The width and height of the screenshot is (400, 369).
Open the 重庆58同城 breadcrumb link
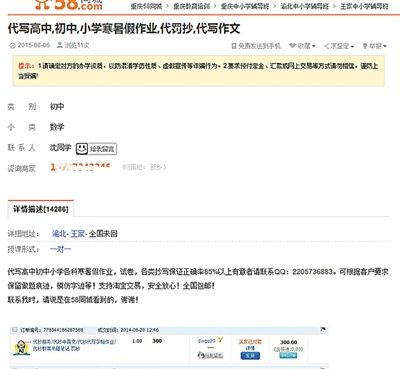click(146, 6)
